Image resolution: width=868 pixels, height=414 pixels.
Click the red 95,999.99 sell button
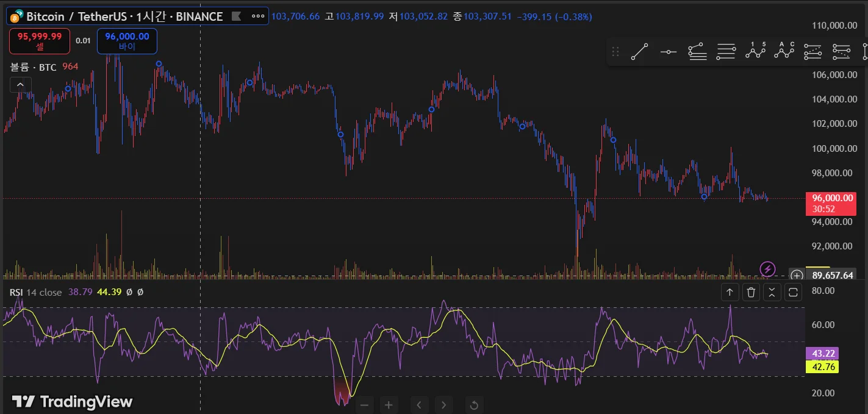click(40, 40)
